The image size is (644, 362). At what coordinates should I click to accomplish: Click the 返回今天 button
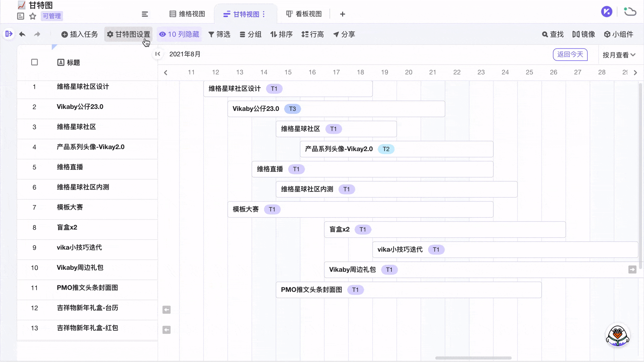pyautogui.click(x=570, y=54)
